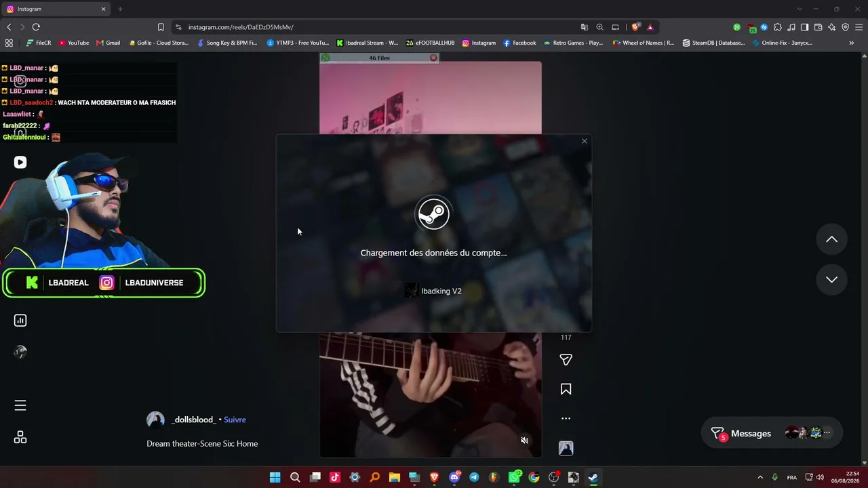This screenshot has height=488, width=868.
Task: Click the browser Back button
Action: [9, 27]
